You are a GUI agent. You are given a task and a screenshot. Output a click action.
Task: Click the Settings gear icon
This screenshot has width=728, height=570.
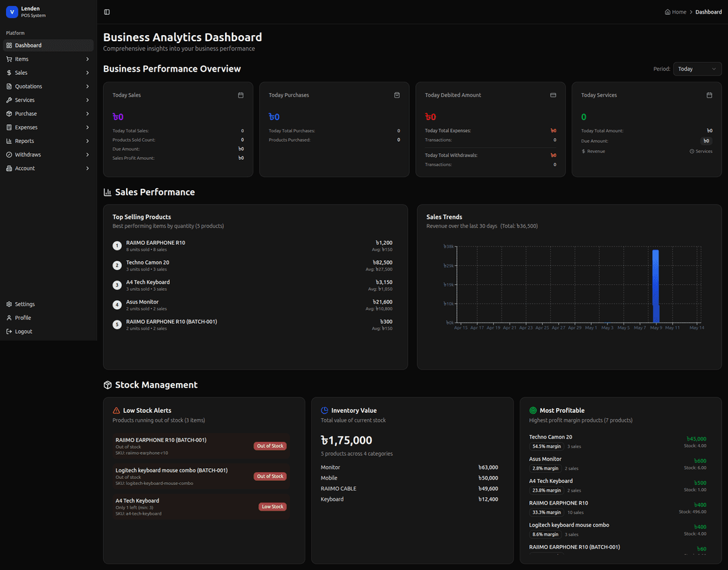tap(9, 304)
